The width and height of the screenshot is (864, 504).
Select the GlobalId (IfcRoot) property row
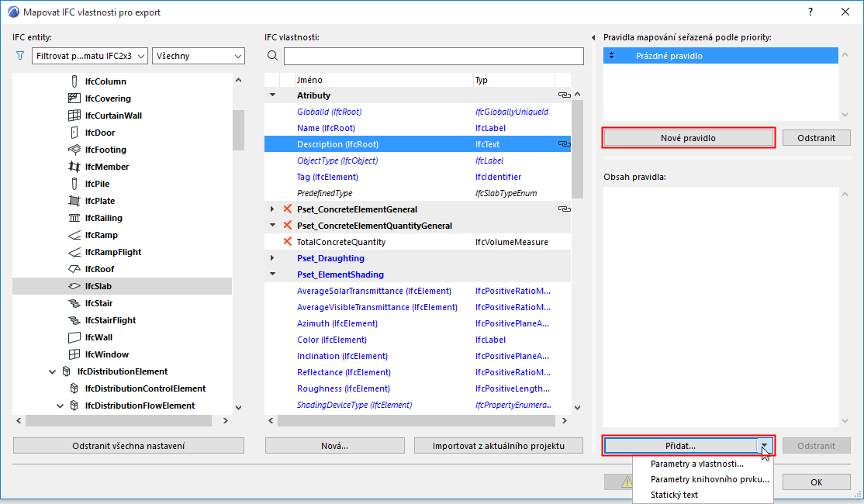tap(418, 112)
